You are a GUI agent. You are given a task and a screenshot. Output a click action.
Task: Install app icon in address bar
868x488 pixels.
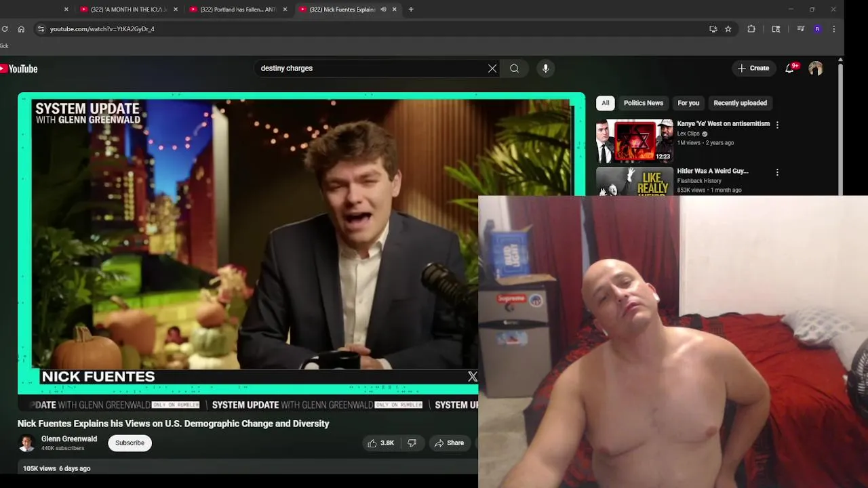(713, 29)
